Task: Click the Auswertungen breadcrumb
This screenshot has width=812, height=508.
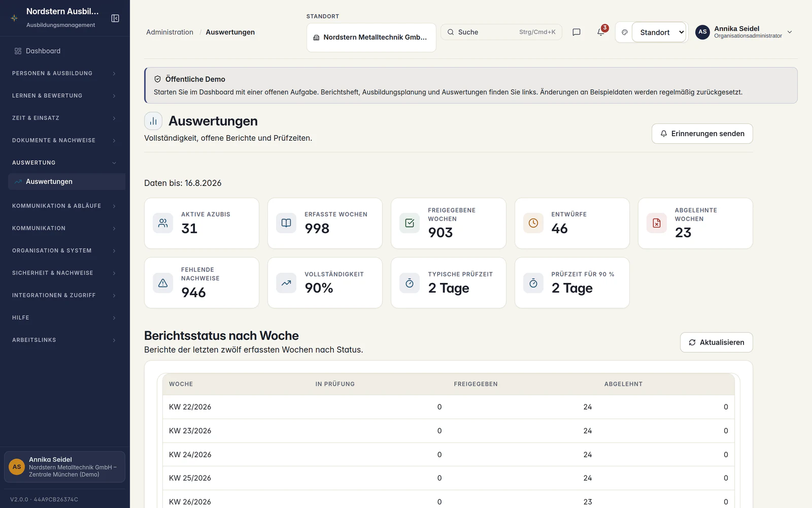Action: coord(230,32)
